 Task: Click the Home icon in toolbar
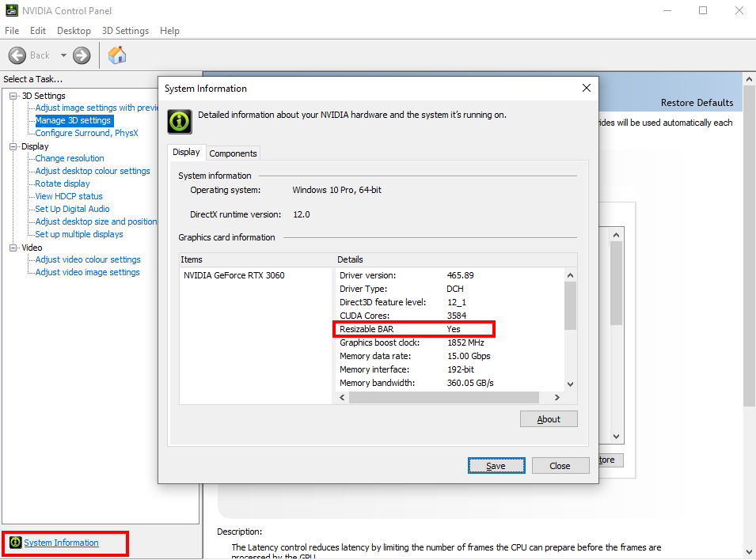click(117, 55)
